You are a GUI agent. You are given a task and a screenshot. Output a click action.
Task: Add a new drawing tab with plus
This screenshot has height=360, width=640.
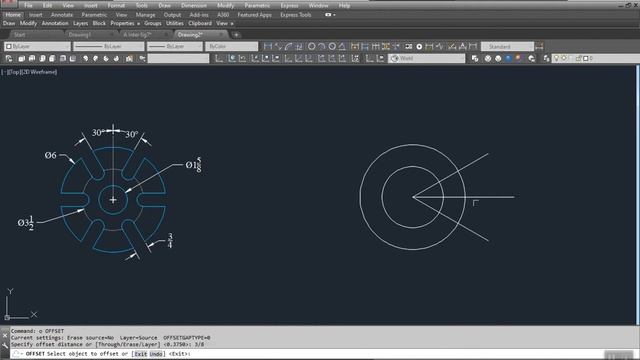click(236, 35)
